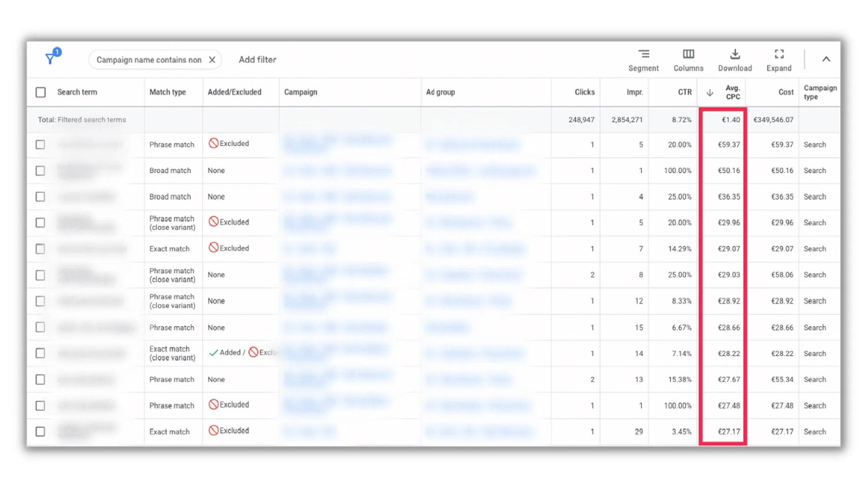Select the row with Avg. CPC €36.35
This screenshot has height=488, width=868.
(x=40, y=197)
